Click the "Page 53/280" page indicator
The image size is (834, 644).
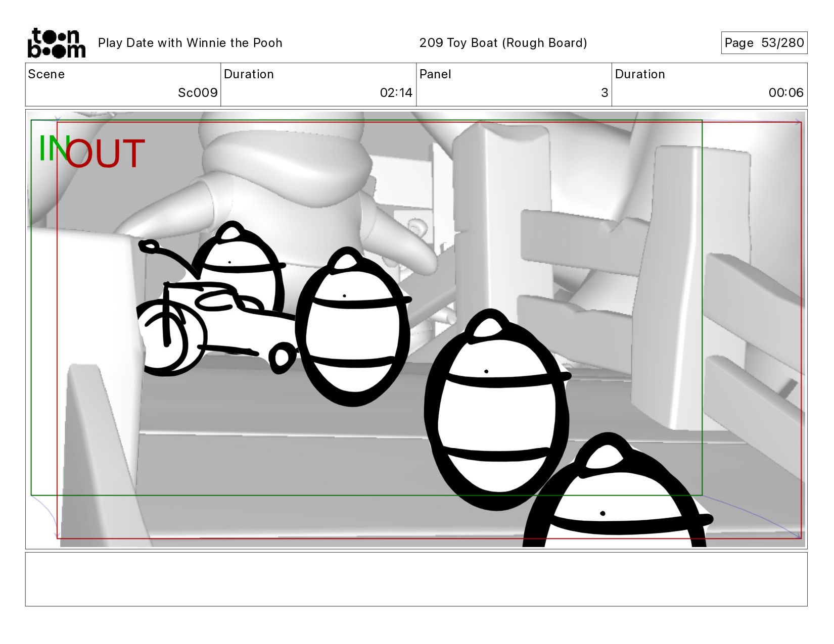click(764, 43)
